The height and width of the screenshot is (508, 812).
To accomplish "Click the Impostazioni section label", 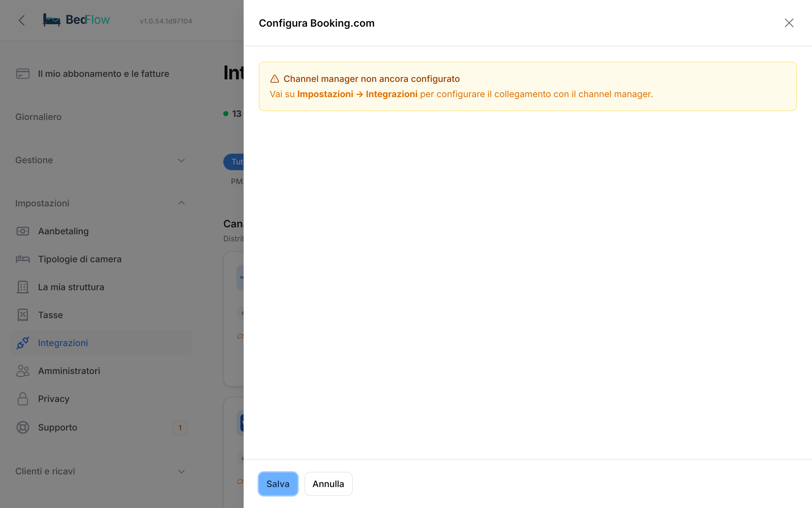I will pyautogui.click(x=42, y=203).
